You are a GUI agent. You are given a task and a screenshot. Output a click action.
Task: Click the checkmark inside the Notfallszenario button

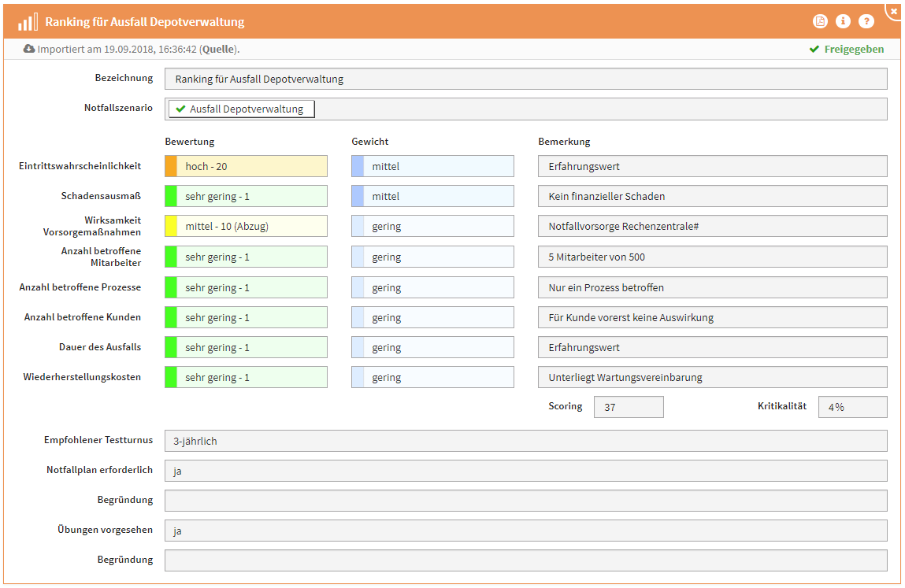(180, 109)
